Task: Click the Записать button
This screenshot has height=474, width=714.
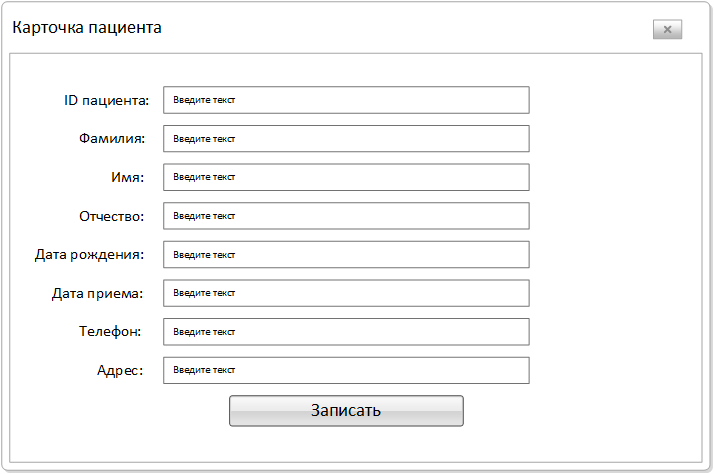Action: [x=346, y=411]
